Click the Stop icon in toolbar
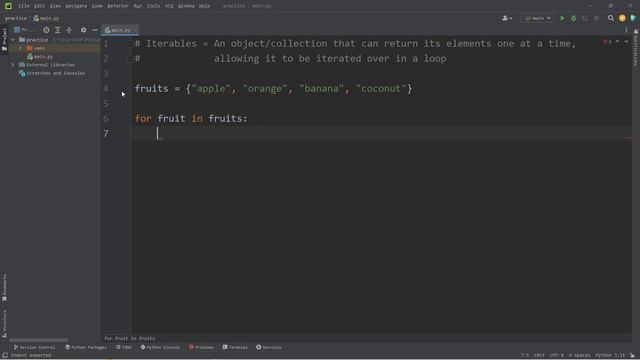Screen dimensions: 640x360 tap(596, 18)
